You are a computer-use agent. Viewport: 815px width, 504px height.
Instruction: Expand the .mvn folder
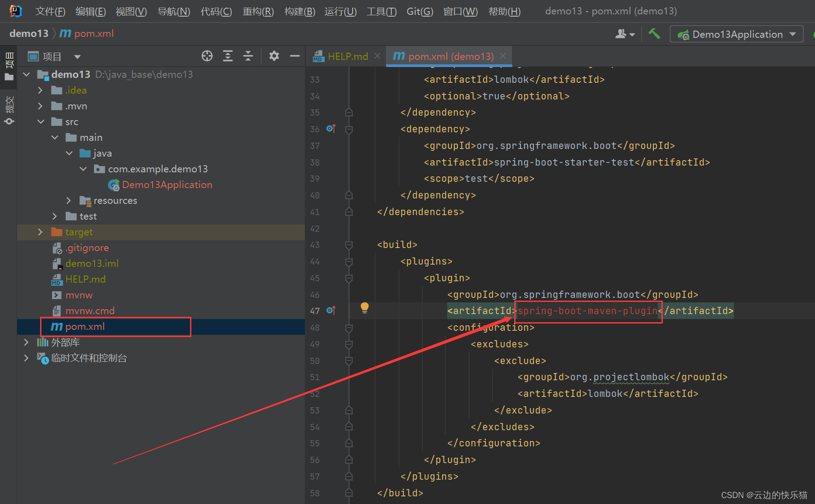click(x=41, y=106)
